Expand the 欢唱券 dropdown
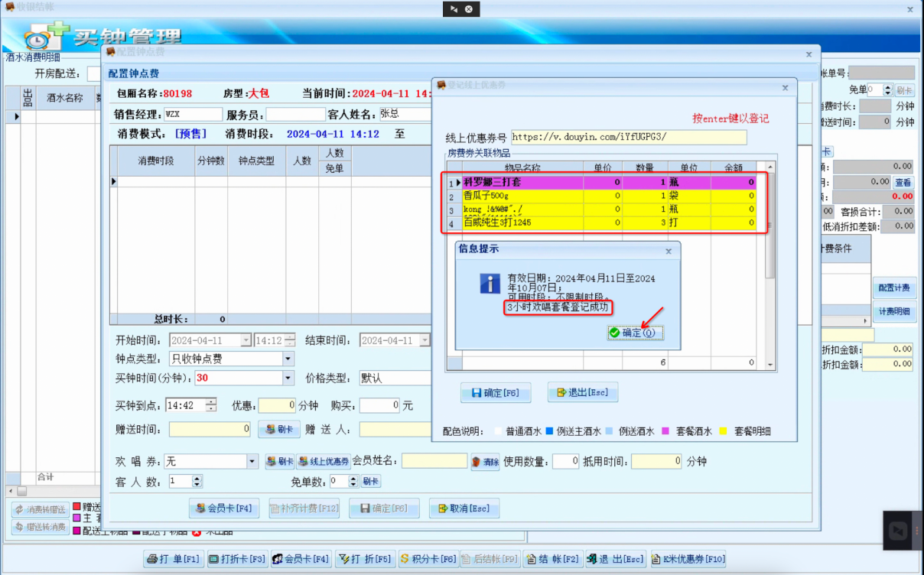The image size is (924, 575). pyautogui.click(x=252, y=461)
